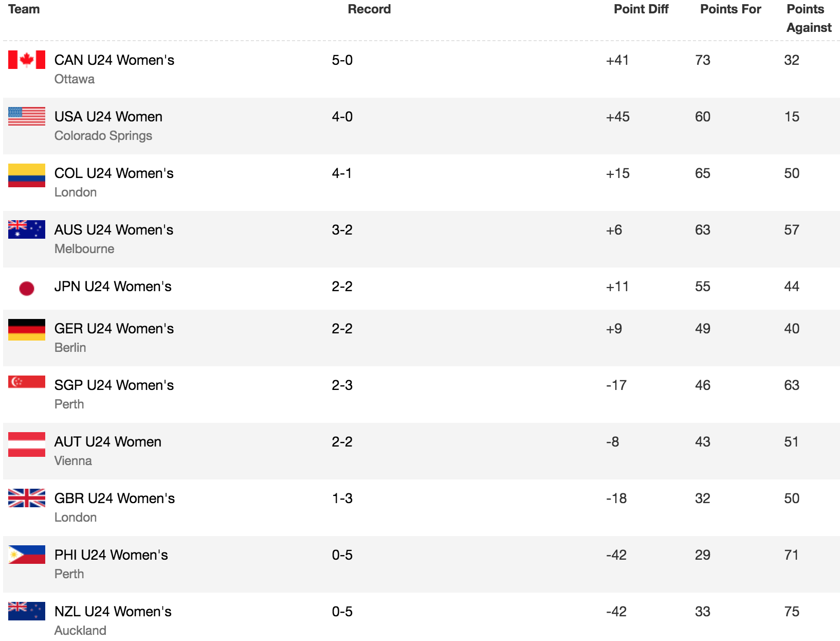This screenshot has height=641, width=840.
Task: Click the Colombia flag icon
Action: point(27,175)
